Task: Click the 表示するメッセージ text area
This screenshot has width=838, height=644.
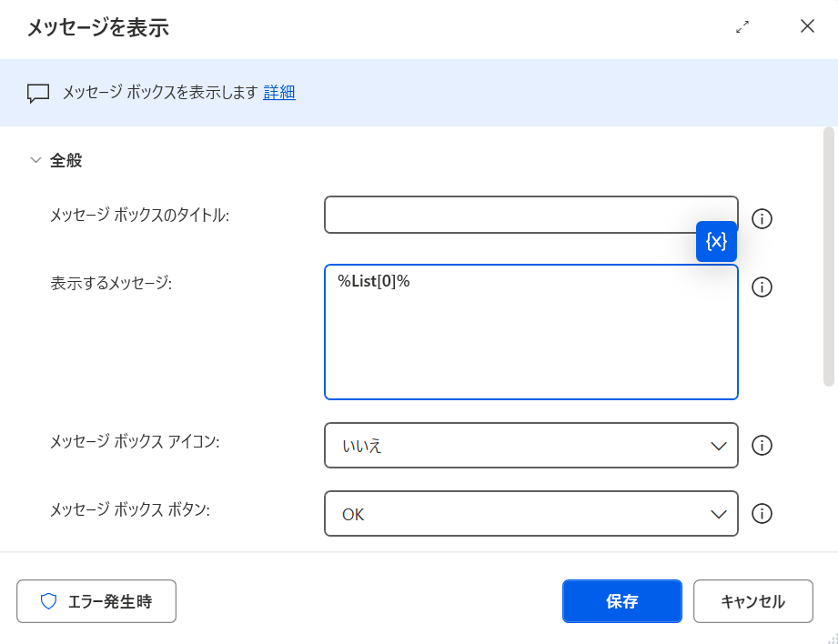Action: tap(530, 341)
